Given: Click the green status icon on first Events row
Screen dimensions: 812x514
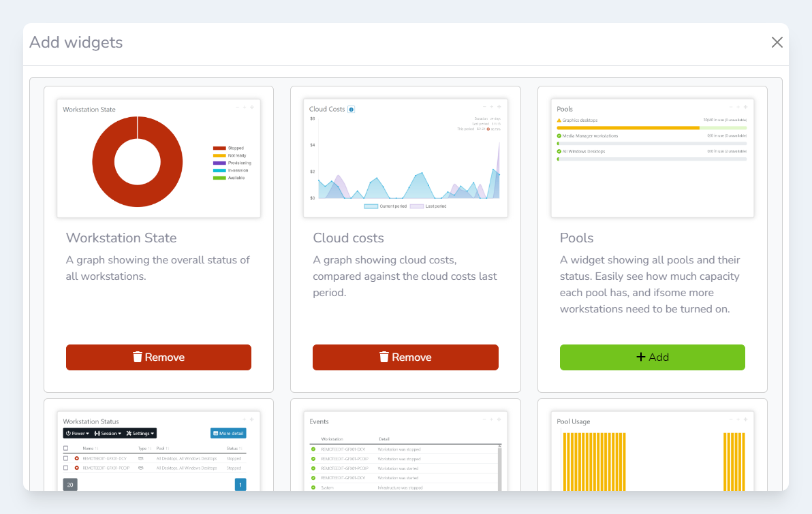Looking at the screenshot, I should coord(313,449).
